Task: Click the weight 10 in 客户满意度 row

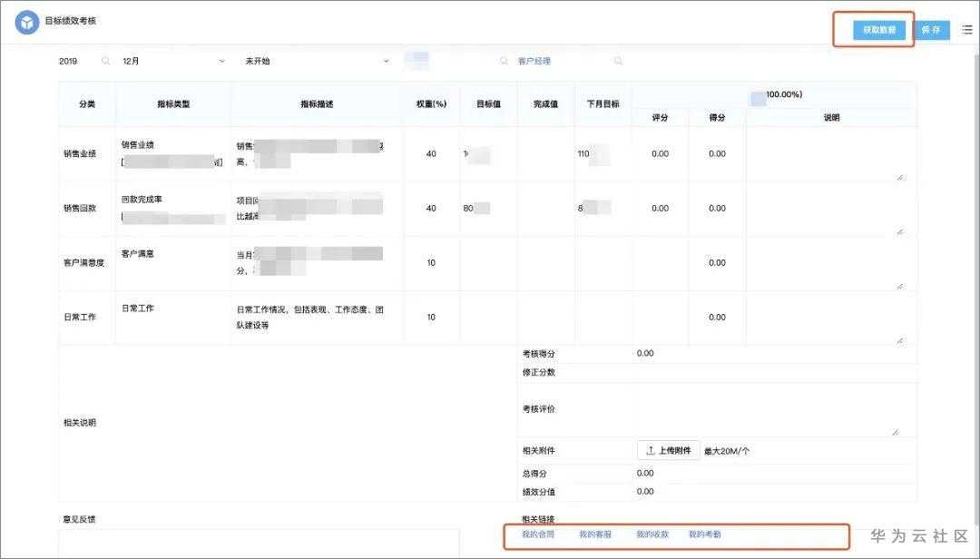Action: point(431,262)
